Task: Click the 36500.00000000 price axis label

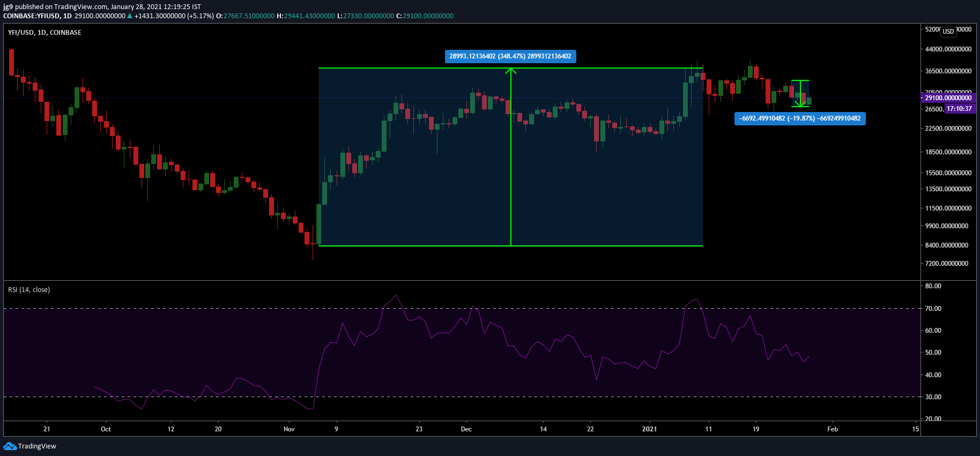Action: [948, 71]
